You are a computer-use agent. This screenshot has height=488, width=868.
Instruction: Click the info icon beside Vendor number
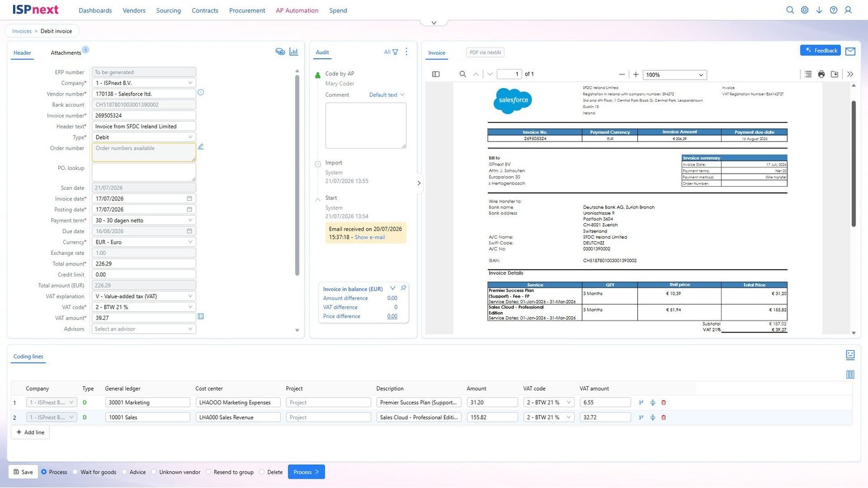tap(201, 93)
